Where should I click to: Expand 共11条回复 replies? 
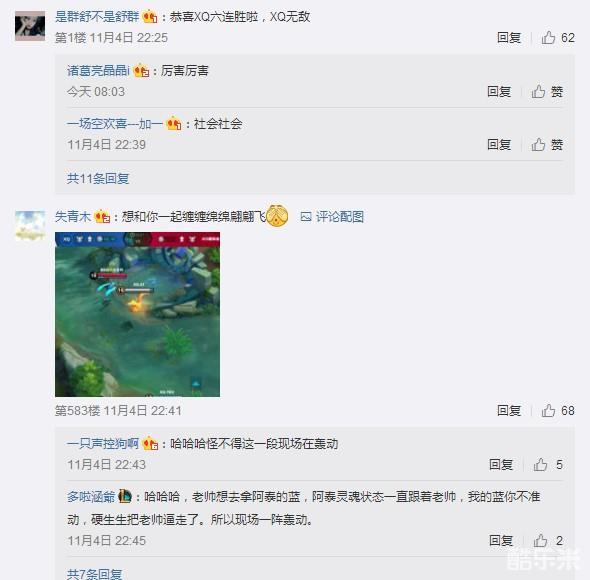pos(98,178)
